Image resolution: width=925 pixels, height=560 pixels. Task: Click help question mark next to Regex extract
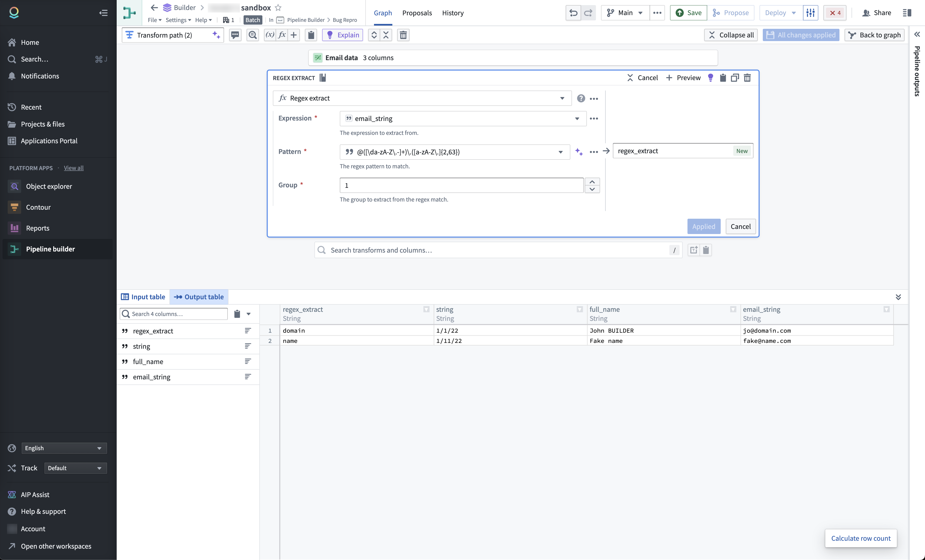point(581,98)
